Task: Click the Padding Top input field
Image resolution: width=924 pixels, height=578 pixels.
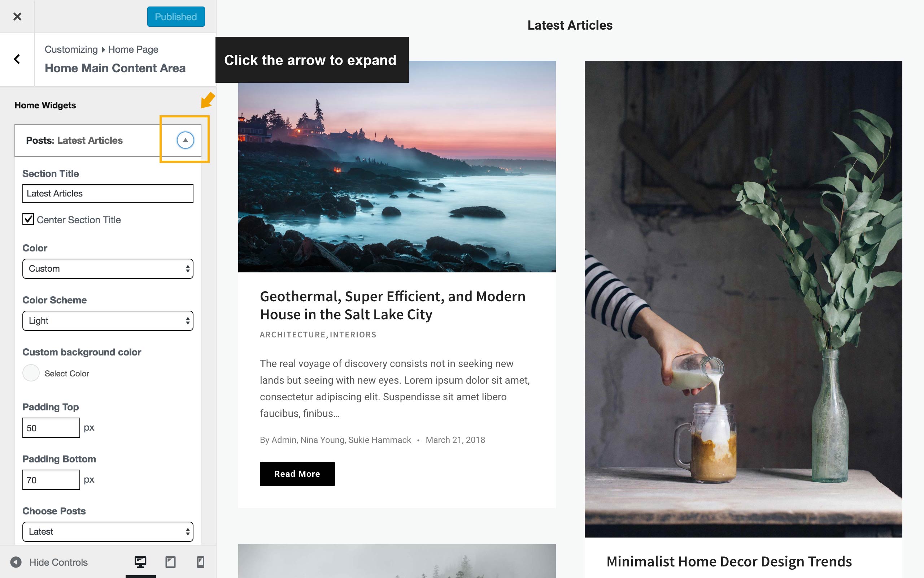Action: click(51, 428)
